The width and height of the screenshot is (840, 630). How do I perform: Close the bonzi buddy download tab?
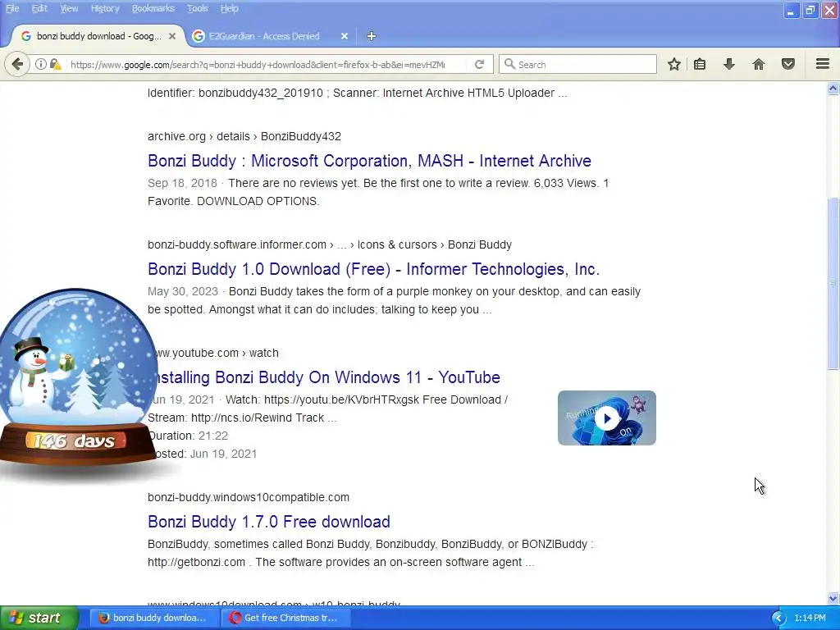pyautogui.click(x=172, y=36)
